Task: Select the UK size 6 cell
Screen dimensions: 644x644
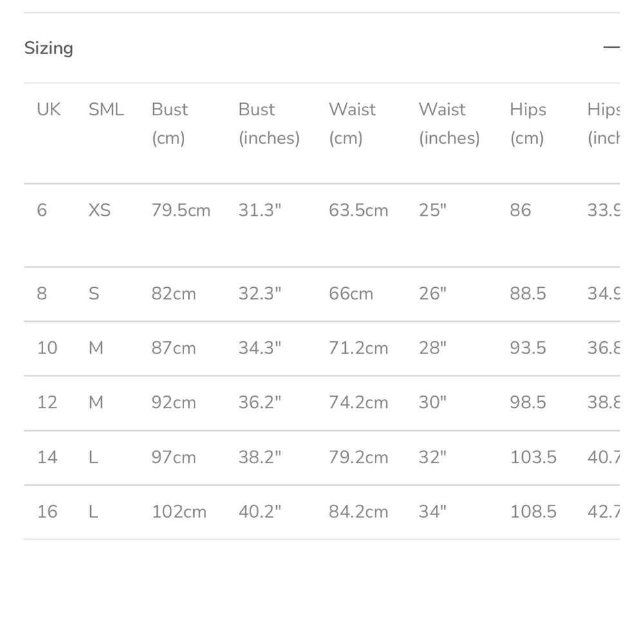Action: [42, 210]
